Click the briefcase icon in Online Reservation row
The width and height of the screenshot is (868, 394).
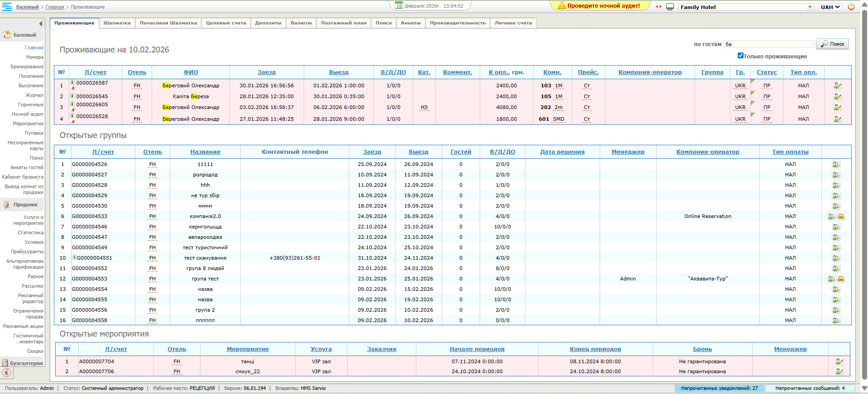pyautogui.click(x=841, y=216)
